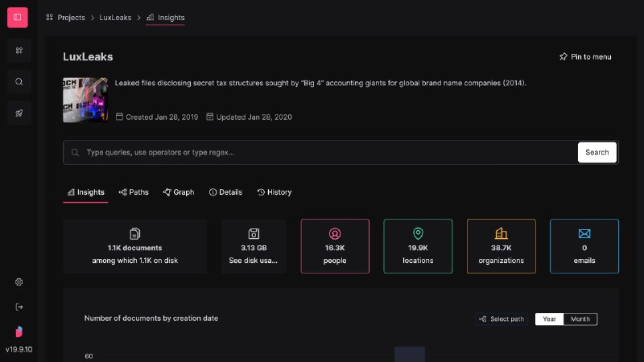The height and width of the screenshot is (362, 644).
Task: Switch chart to Month view
Action: pyautogui.click(x=580, y=319)
